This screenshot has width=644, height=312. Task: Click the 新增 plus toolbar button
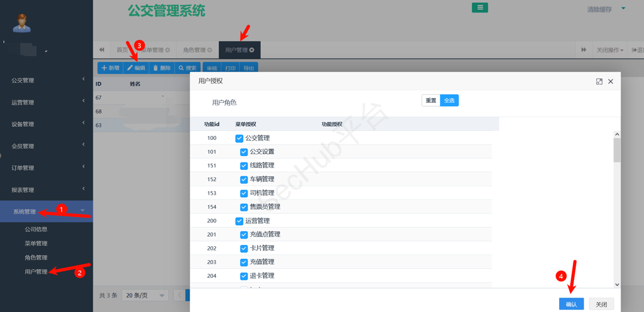point(111,68)
